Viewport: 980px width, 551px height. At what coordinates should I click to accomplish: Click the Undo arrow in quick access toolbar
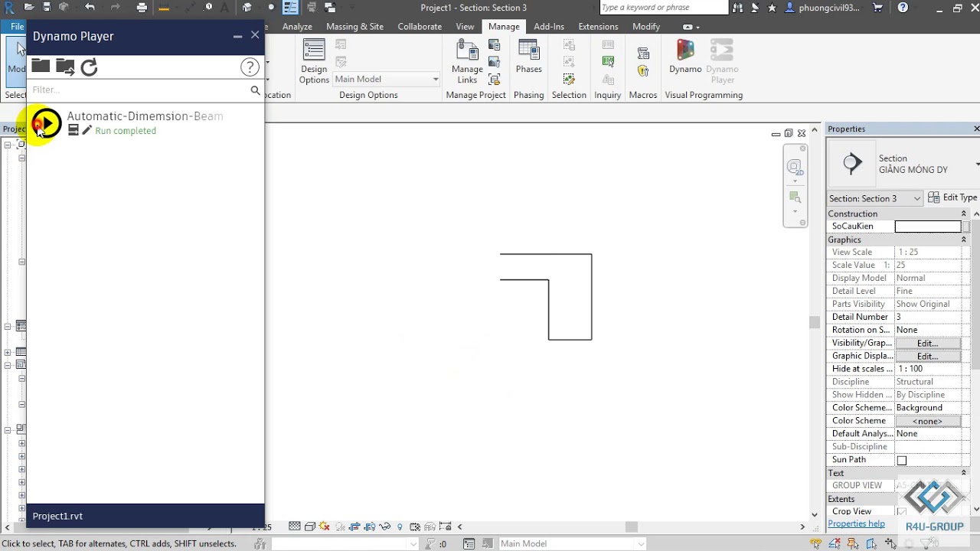tap(90, 8)
